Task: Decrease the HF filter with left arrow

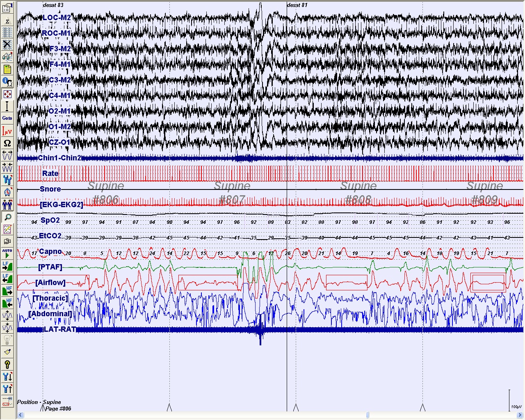Action: pos(7,303)
